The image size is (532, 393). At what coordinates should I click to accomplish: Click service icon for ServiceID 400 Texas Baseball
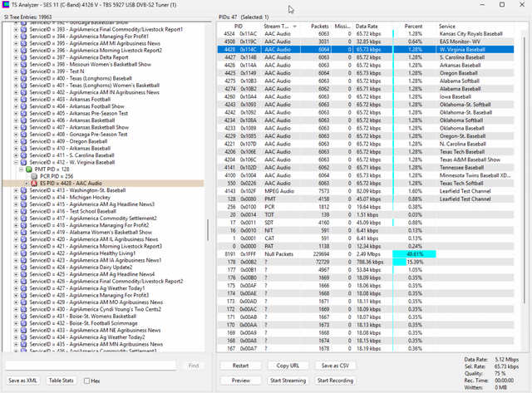[x=23, y=78]
